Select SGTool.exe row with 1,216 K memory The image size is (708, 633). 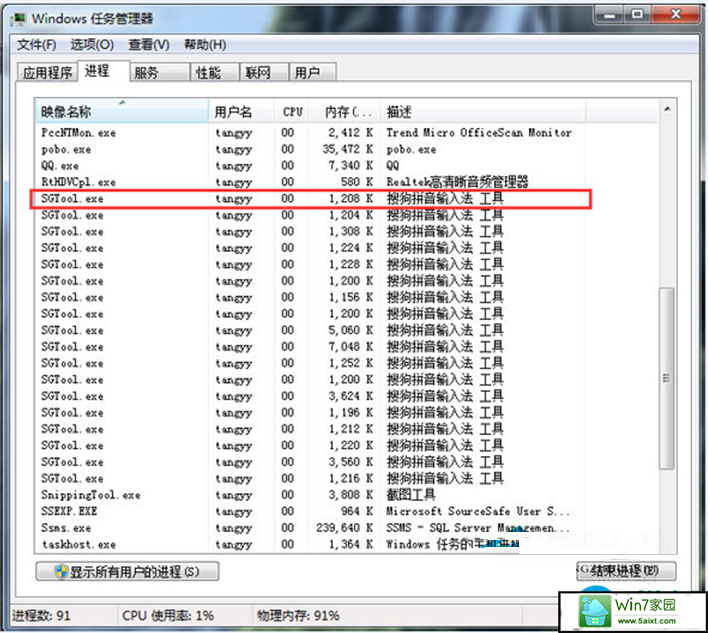click(x=310, y=479)
